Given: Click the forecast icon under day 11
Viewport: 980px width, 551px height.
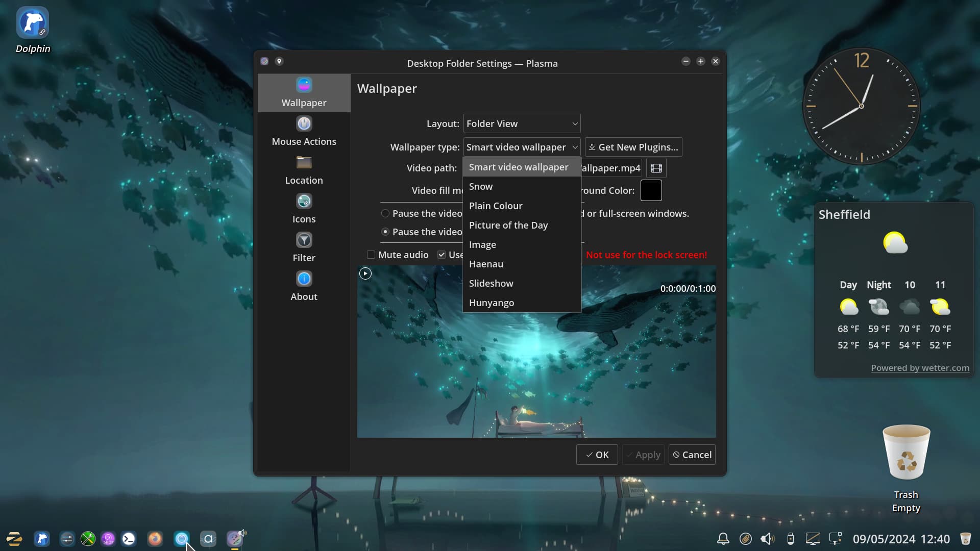Looking at the screenshot, I should point(940,307).
